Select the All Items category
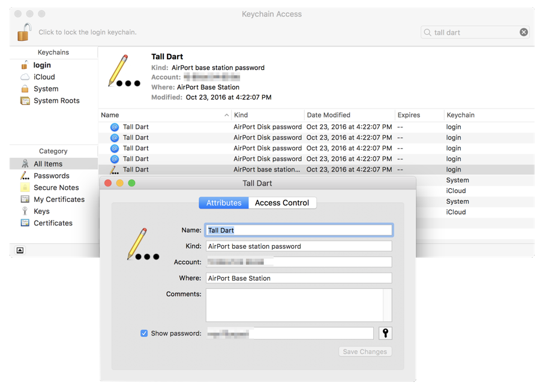This screenshot has height=392, width=540. (53, 164)
